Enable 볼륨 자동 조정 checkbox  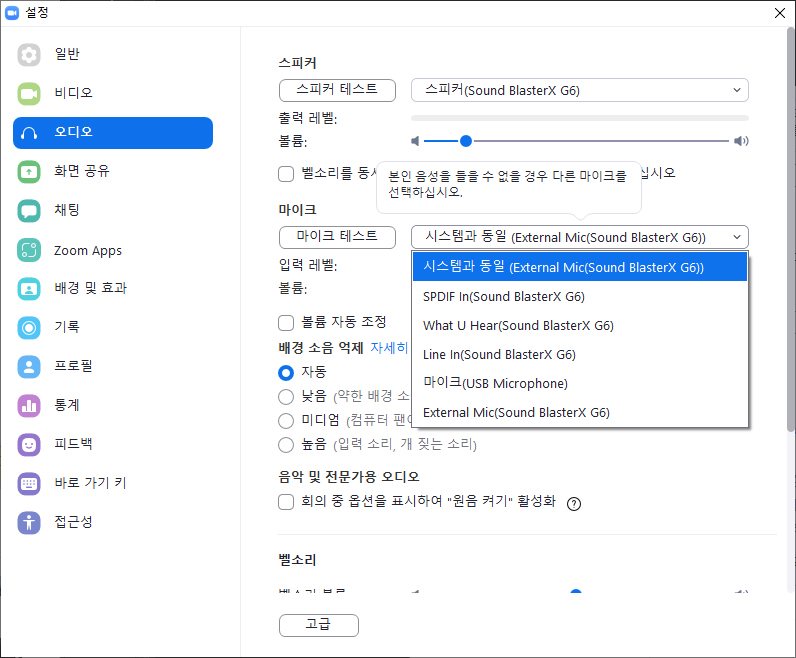(286, 322)
